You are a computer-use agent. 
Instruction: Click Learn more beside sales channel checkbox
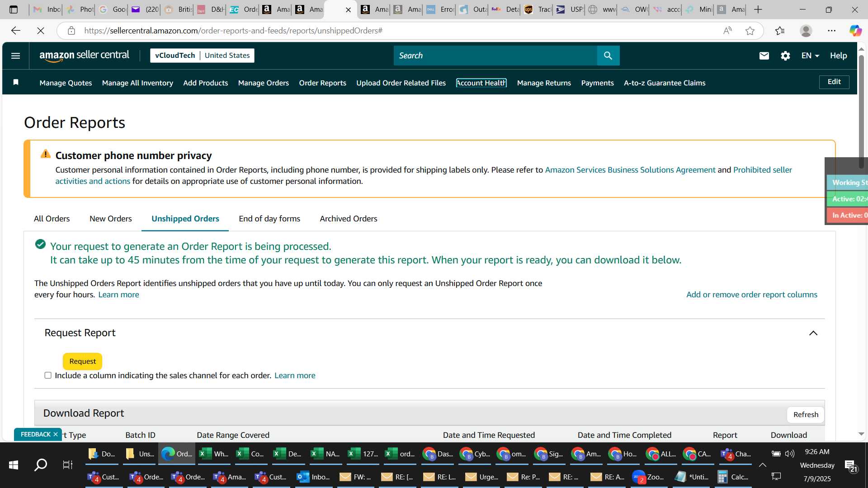point(295,375)
